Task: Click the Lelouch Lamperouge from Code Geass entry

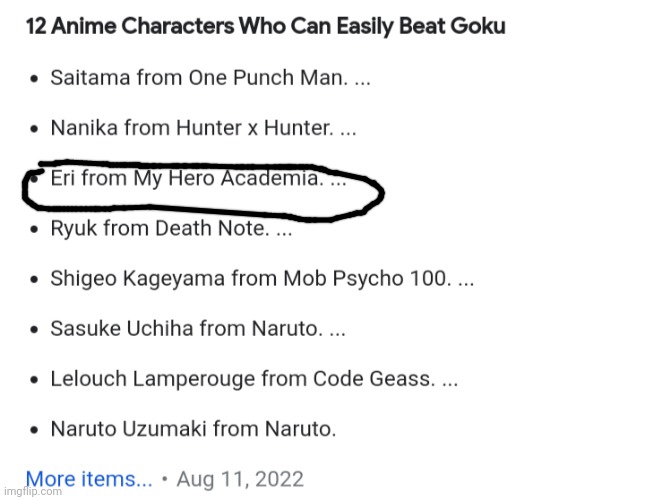Action: point(254,379)
